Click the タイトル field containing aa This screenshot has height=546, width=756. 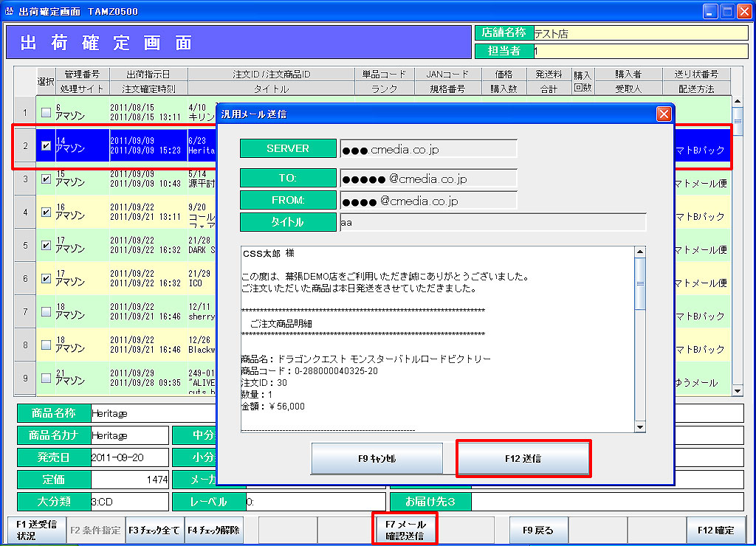[492, 222]
